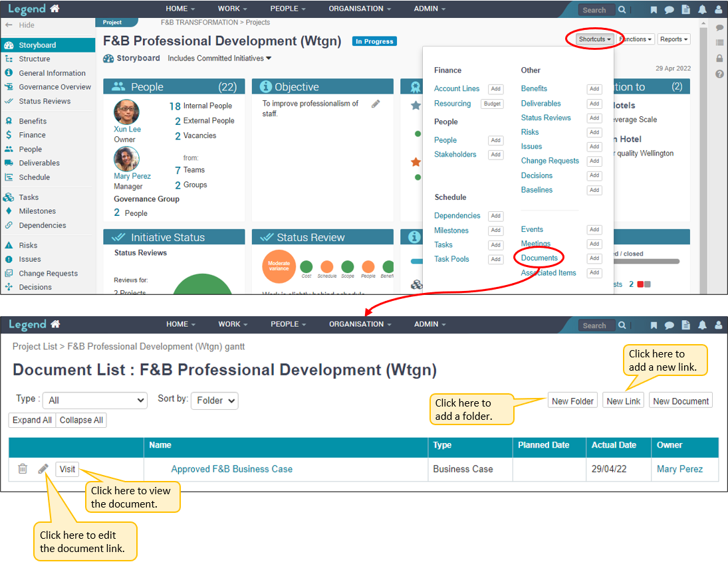Edit the document link with the pencil icon

(x=43, y=469)
